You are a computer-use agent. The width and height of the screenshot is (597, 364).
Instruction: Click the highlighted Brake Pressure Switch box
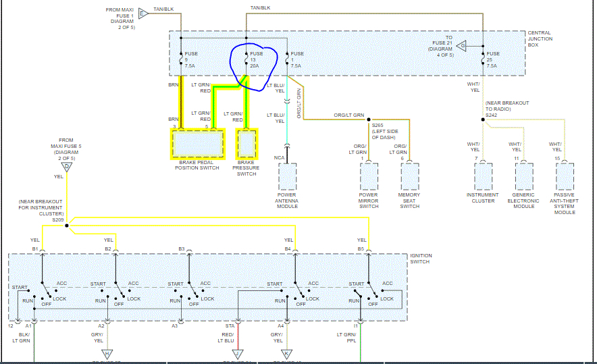click(247, 144)
